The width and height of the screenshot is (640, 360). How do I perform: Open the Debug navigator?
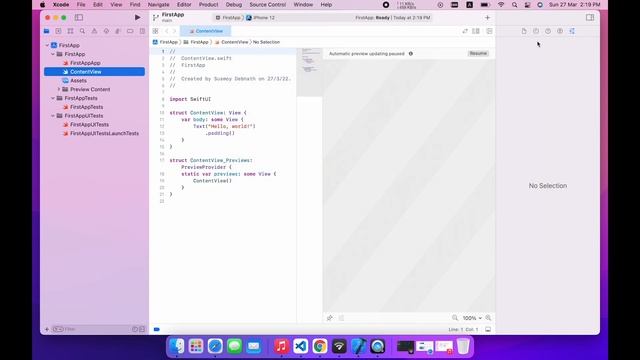tap(118, 31)
